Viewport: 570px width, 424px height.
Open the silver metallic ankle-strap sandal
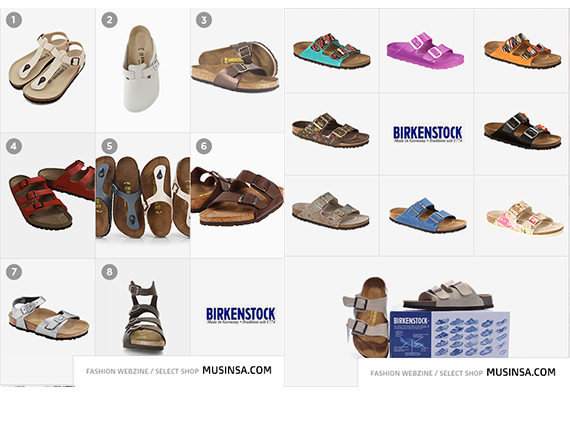[48, 318]
